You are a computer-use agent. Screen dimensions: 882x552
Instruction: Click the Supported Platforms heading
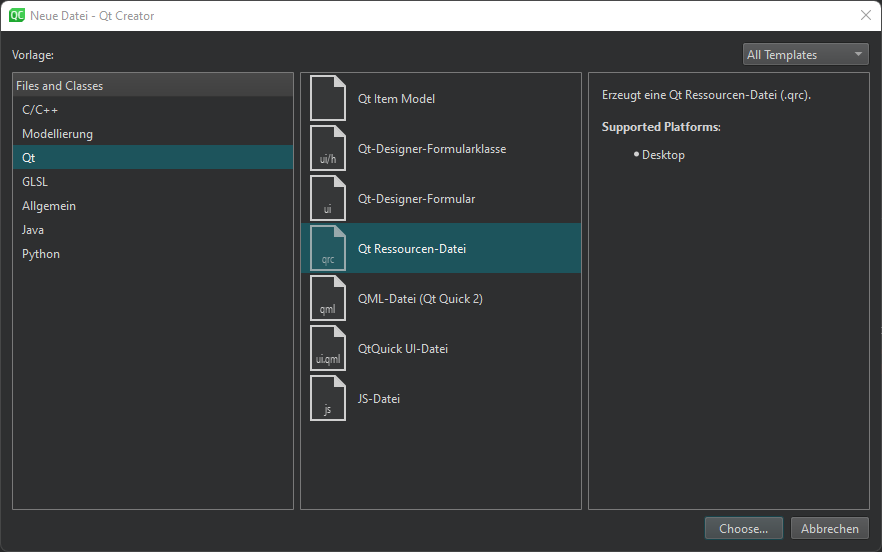tap(661, 127)
